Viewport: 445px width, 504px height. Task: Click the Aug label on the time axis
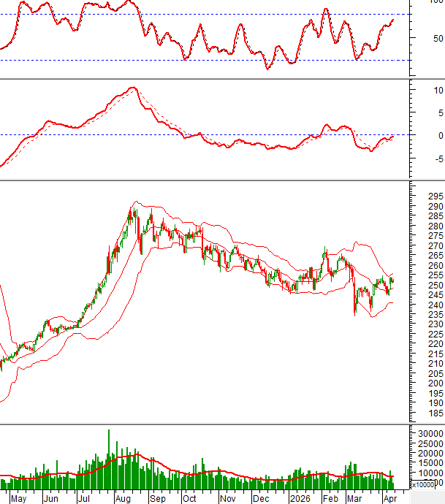click(121, 499)
